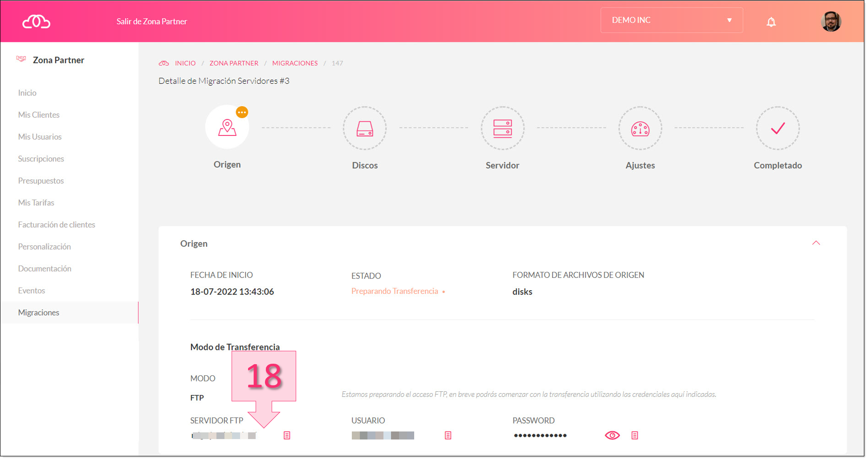Copy the Usuario value
Image resolution: width=868 pixels, height=460 pixels.
click(448, 435)
